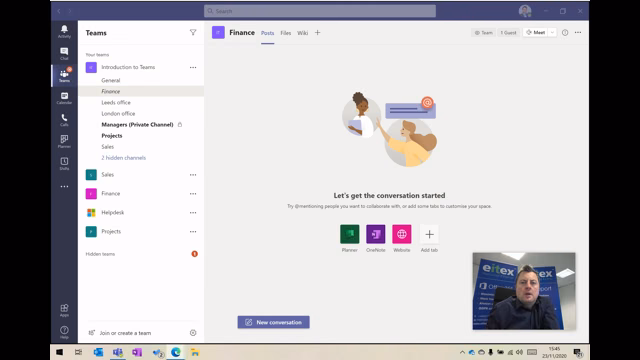Go back with the navigation arrow
The width and height of the screenshot is (640, 360).
click(59, 11)
